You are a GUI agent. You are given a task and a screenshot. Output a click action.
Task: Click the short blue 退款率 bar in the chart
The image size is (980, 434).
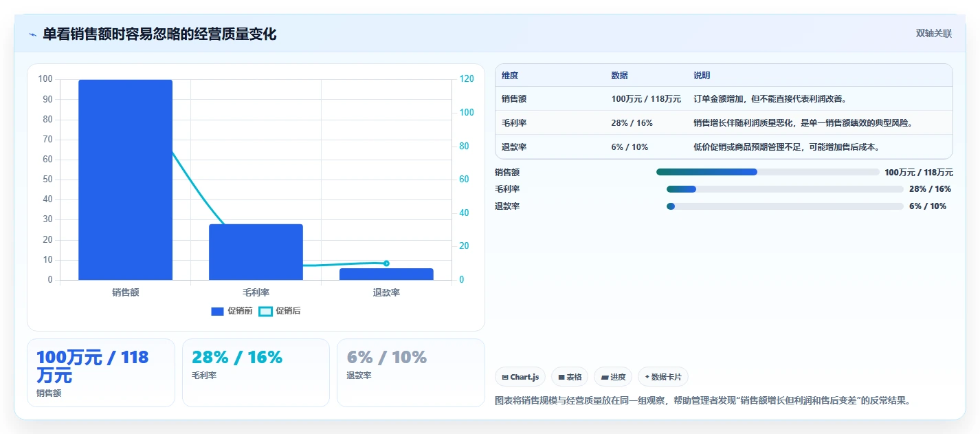pos(386,274)
